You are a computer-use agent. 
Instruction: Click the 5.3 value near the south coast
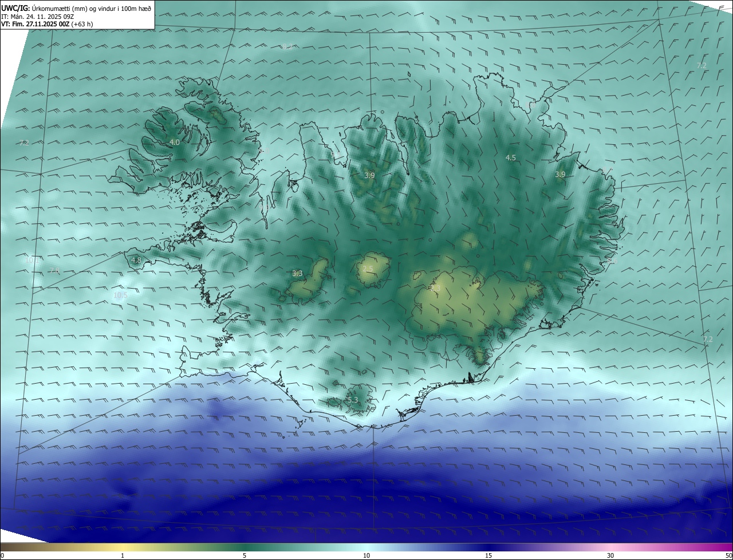coord(353,400)
